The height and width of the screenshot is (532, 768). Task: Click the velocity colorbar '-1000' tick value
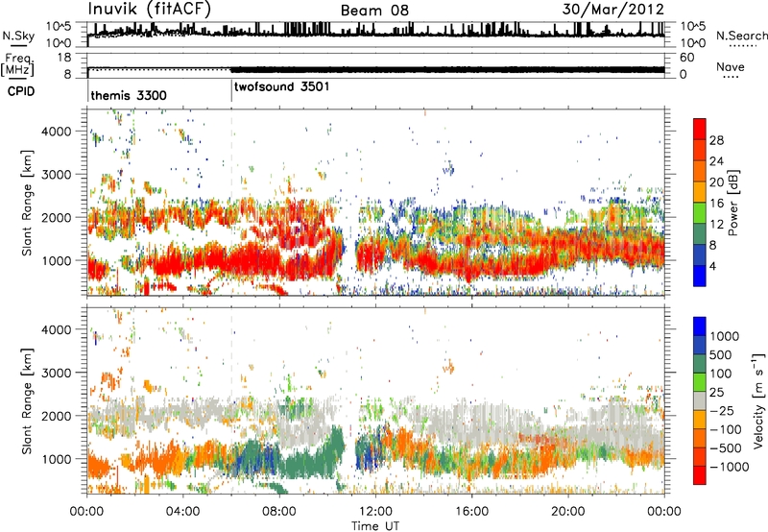[729, 467]
